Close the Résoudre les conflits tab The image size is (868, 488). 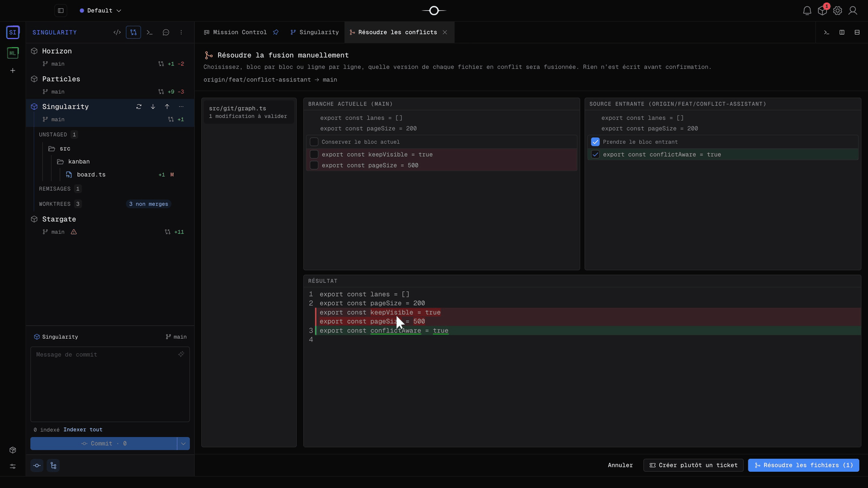(445, 33)
